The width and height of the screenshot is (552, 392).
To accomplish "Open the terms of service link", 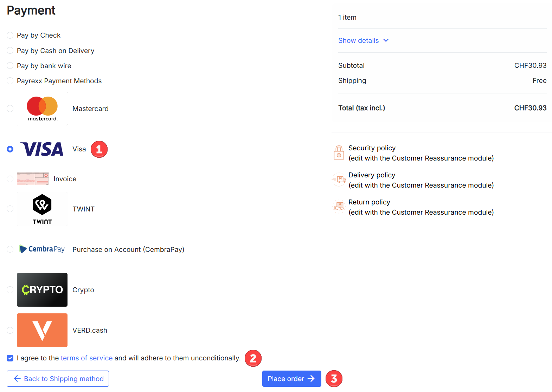I will (x=86, y=358).
